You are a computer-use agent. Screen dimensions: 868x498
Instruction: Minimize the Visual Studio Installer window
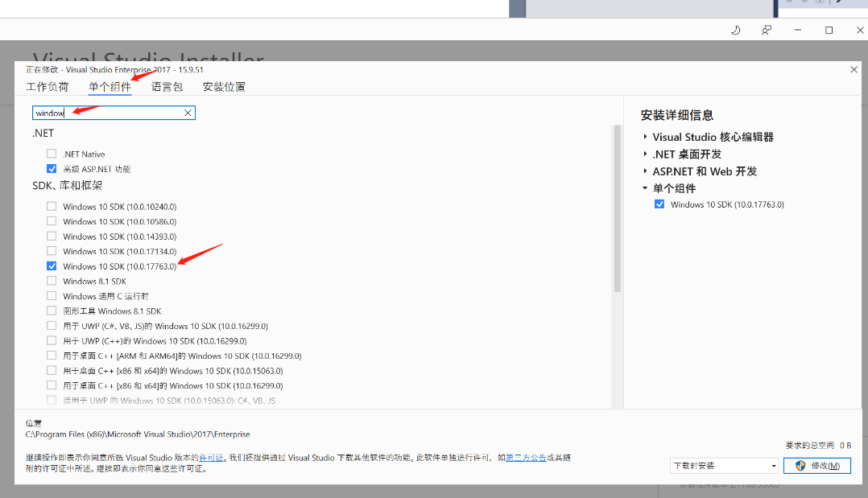coord(798,30)
